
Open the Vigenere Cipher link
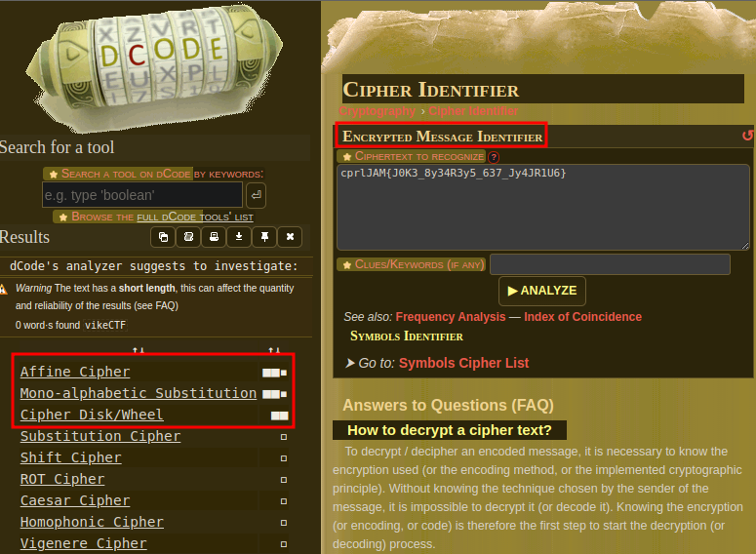click(83, 543)
